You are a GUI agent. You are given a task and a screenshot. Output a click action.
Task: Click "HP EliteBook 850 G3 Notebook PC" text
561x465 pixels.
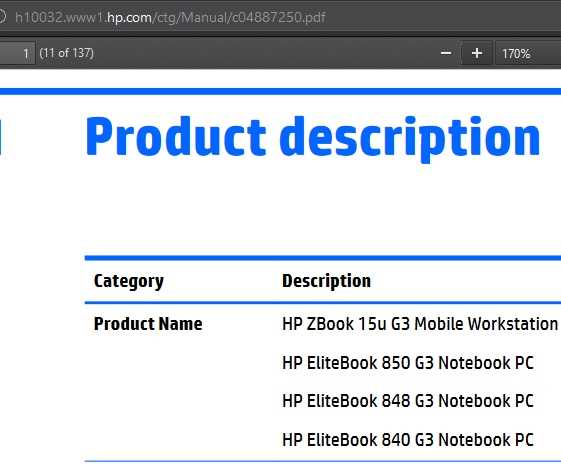coord(408,363)
